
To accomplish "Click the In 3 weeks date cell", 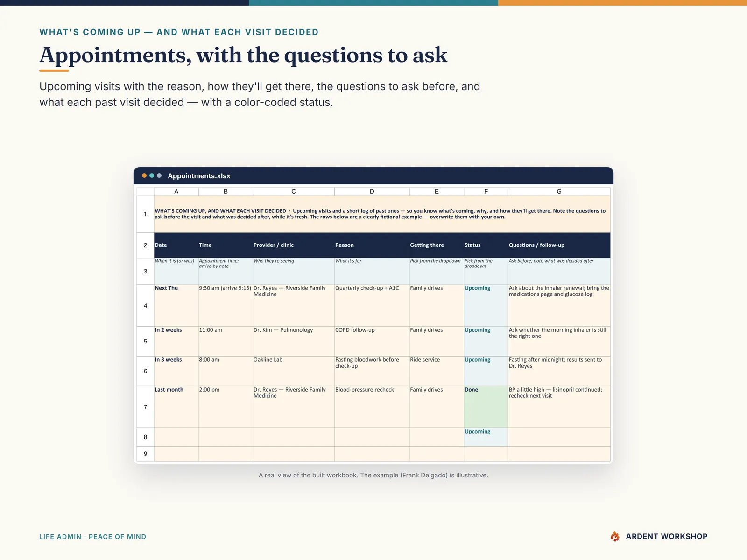I will (x=176, y=371).
